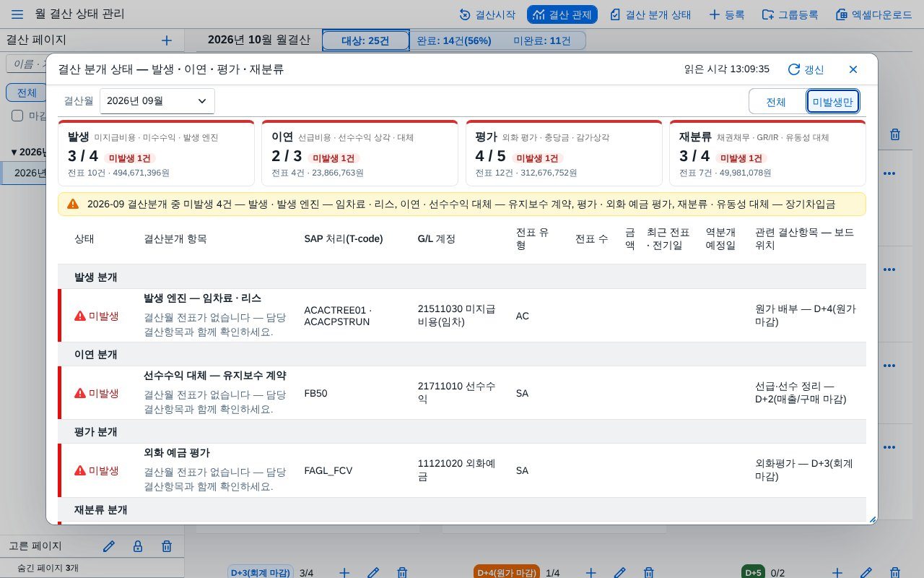Click G/L account 21711010 선수수익 cell
924x578 pixels.
tap(456, 393)
